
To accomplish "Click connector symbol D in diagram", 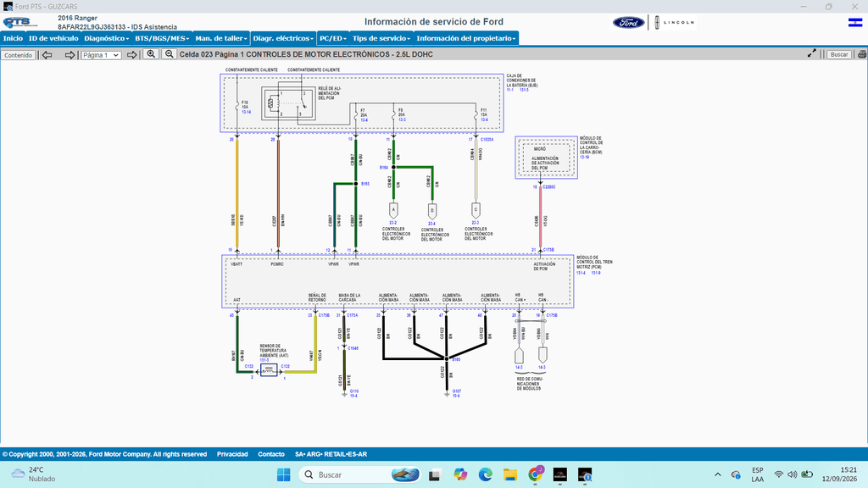I will coord(432,211).
